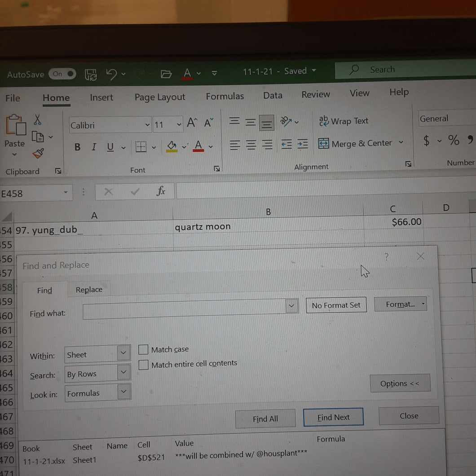Viewport: 476px width, 476px height.
Task: Click the Find Next button
Action: (333, 418)
